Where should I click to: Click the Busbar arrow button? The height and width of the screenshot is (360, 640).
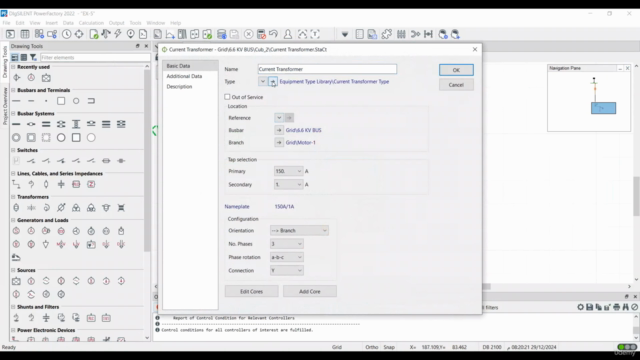point(279,130)
